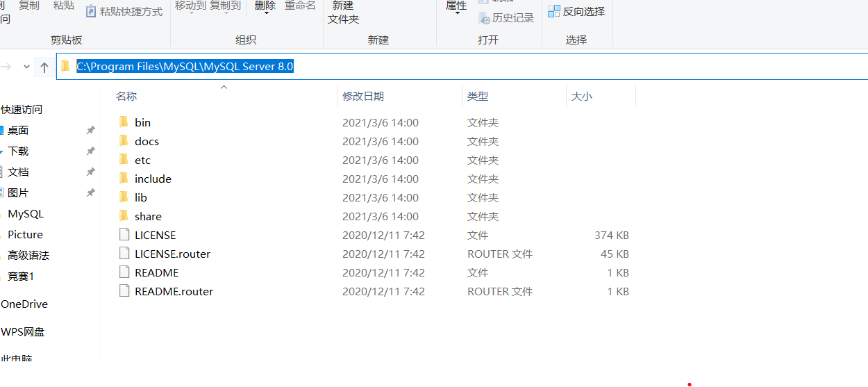This screenshot has width=868, height=387.
Task: Click the 374 KB size cell
Action: point(612,236)
